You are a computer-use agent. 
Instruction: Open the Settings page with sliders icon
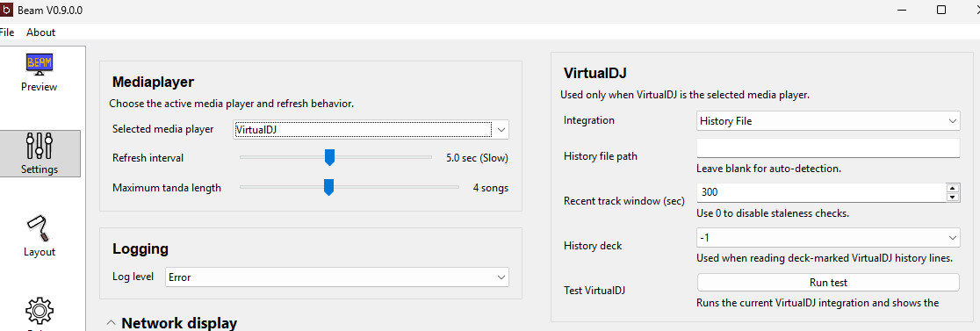[x=39, y=154]
